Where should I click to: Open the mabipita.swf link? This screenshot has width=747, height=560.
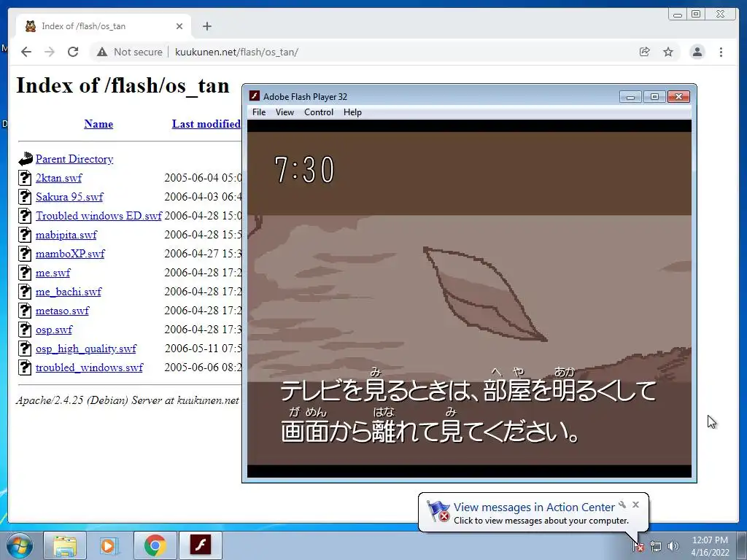point(66,235)
